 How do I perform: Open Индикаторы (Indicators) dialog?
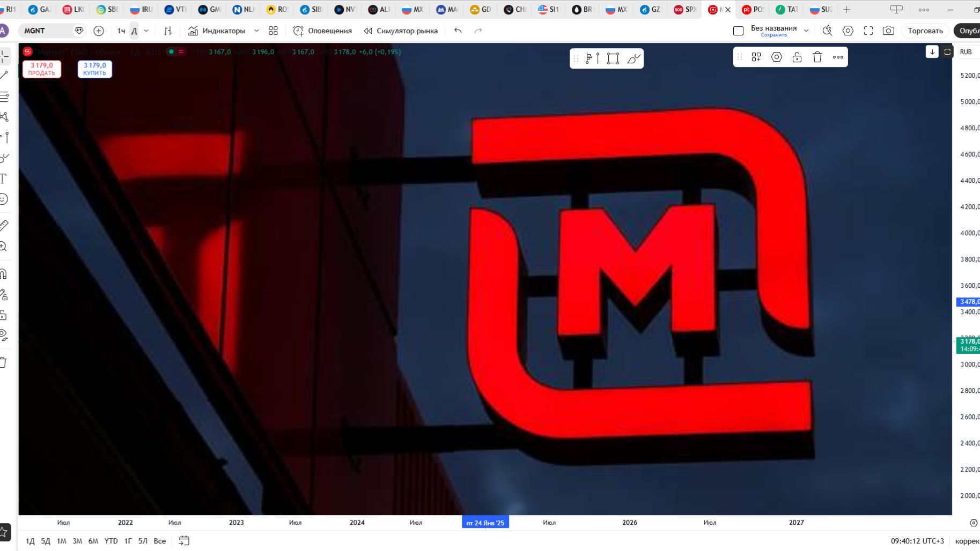pos(217,31)
